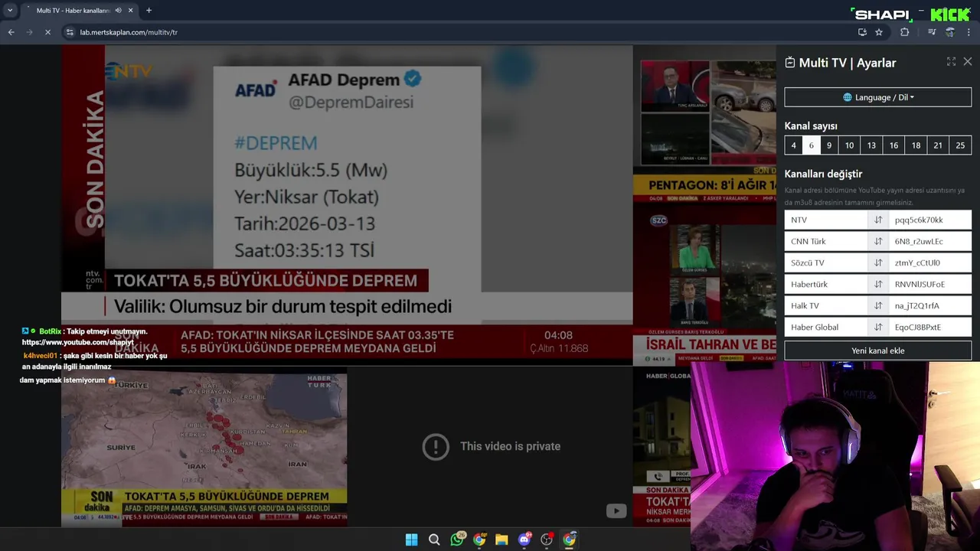Open the browser extensions menu
The width and height of the screenshot is (980, 551).
(905, 32)
